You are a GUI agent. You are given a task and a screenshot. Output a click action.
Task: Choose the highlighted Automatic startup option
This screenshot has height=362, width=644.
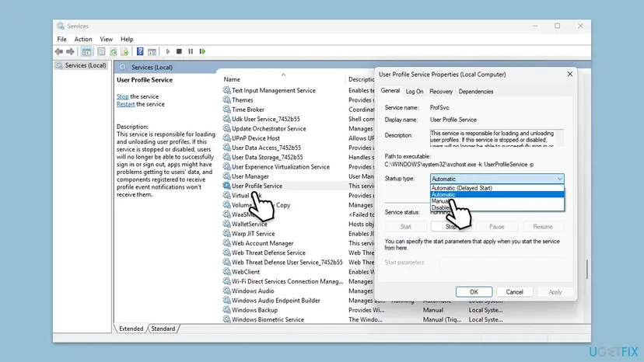tap(497, 194)
